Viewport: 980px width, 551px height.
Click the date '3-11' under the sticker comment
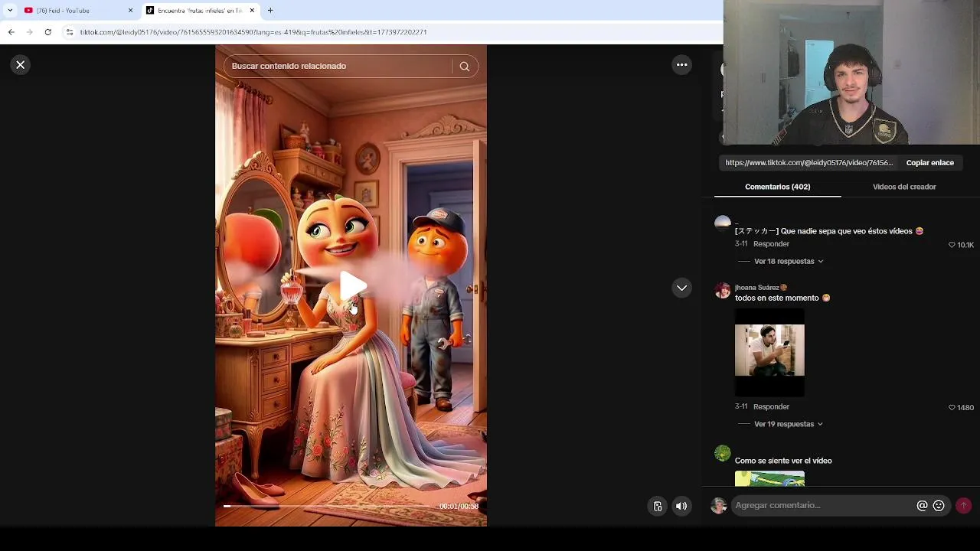coord(741,244)
